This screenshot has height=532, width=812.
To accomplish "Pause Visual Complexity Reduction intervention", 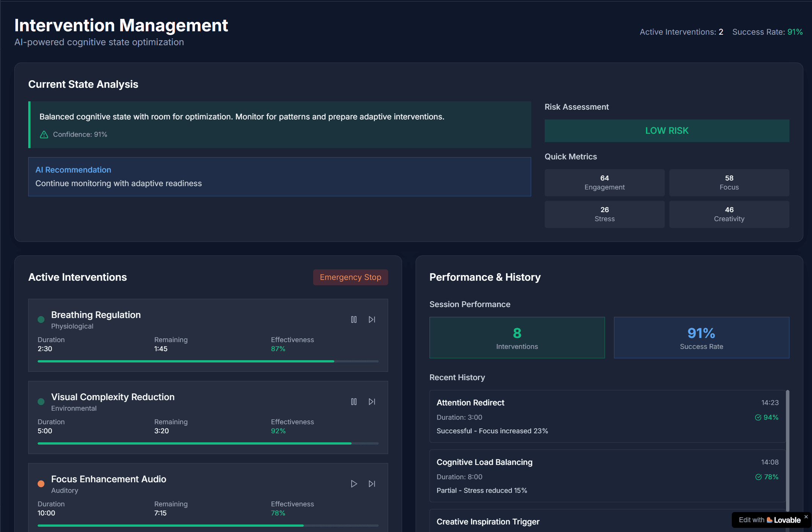I will tap(353, 402).
